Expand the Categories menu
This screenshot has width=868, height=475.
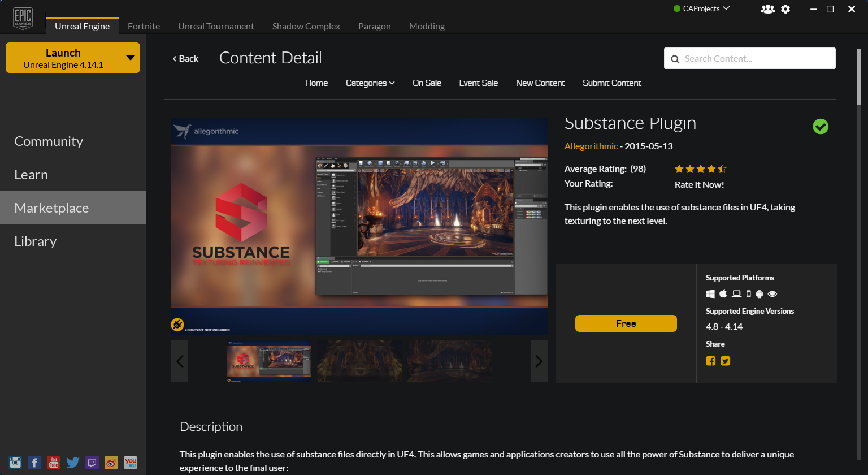(370, 83)
